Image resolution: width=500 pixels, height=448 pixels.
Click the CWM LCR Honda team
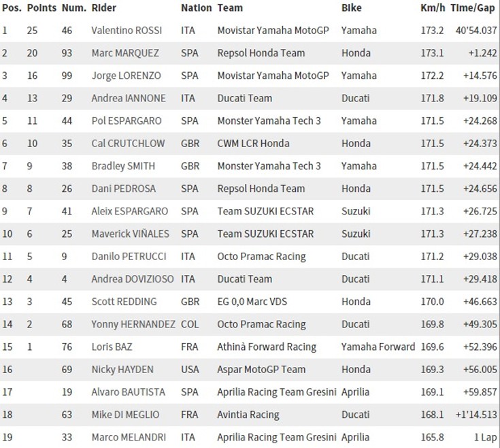click(x=253, y=143)
